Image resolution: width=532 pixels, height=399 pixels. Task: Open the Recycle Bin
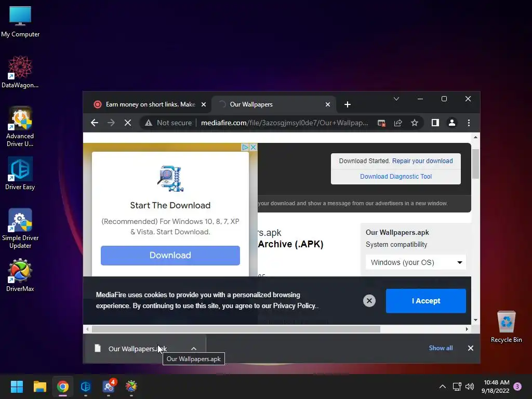coord(506,327)
